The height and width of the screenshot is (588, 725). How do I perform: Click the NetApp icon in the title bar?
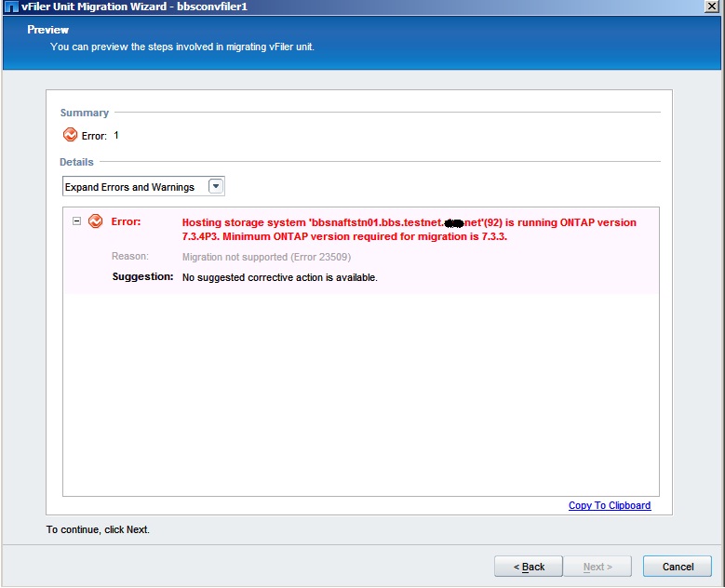pyautogui.click(x=11, y=7)
